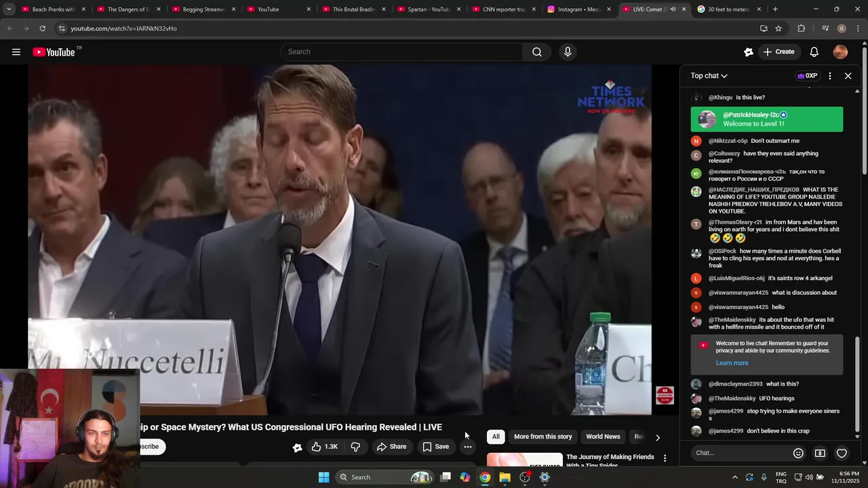Click the Create button
868x488 pixels.
point(778,52)
